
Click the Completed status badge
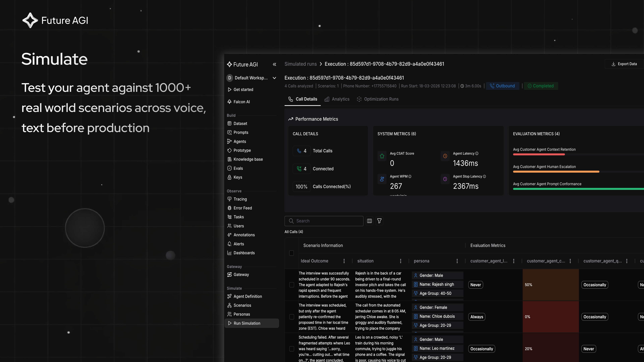coord(541,86)
